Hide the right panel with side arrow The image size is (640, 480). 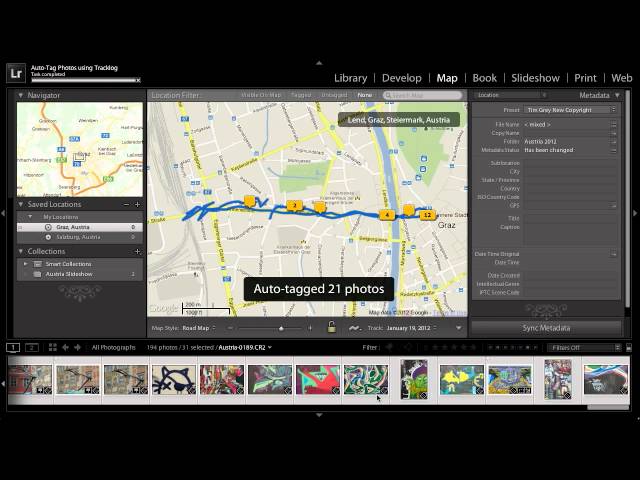point(635,213)
